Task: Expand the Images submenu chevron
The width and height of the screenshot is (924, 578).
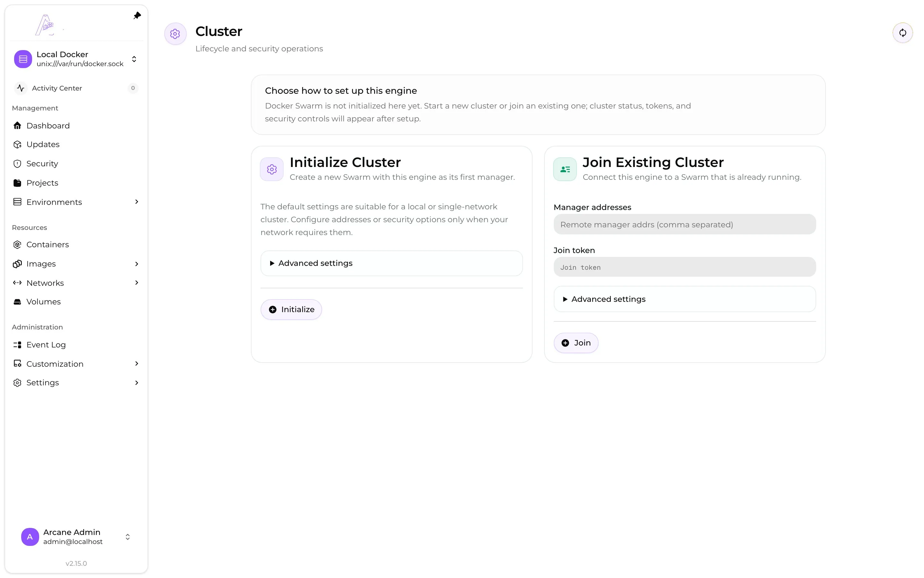Action: [x=137, y=264]
